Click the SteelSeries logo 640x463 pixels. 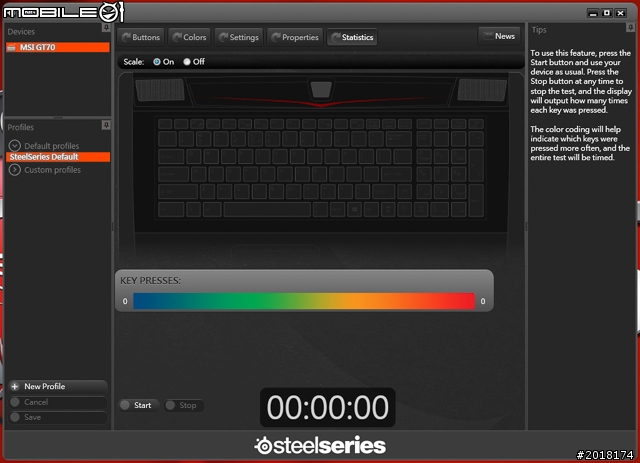[320, 445]
